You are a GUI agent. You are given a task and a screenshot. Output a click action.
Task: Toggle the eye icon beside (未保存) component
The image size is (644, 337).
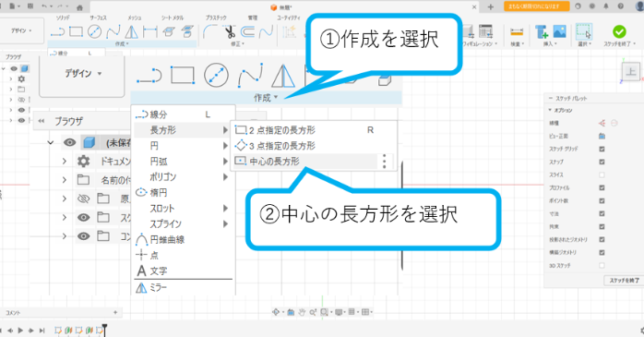tap(69, 142)
